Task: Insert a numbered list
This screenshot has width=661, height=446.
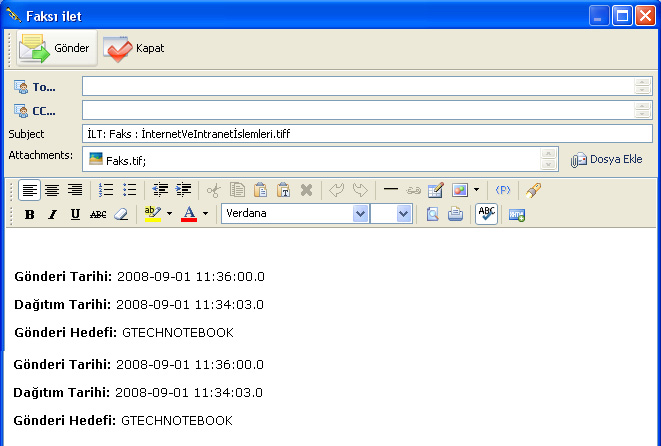Action: 106,190
